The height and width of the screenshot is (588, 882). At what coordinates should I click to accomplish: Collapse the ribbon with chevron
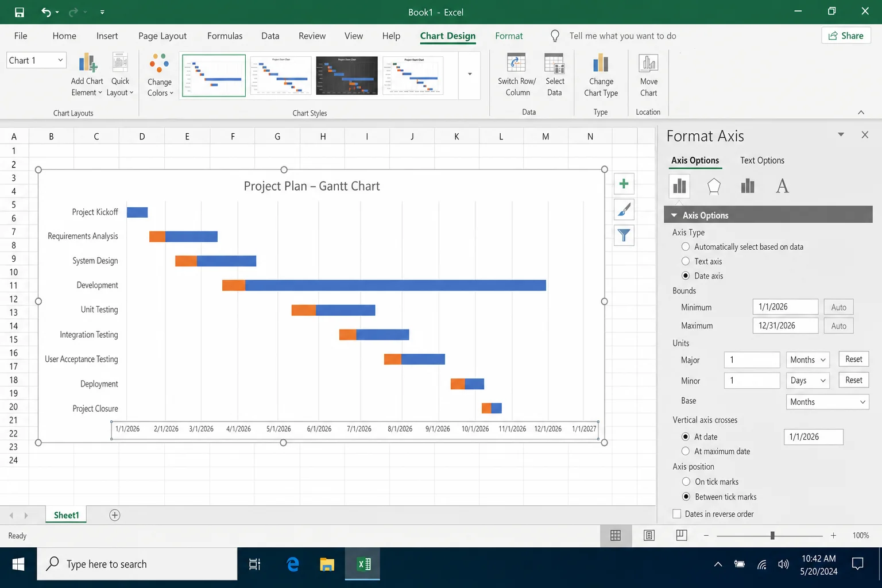click(861, 112)
